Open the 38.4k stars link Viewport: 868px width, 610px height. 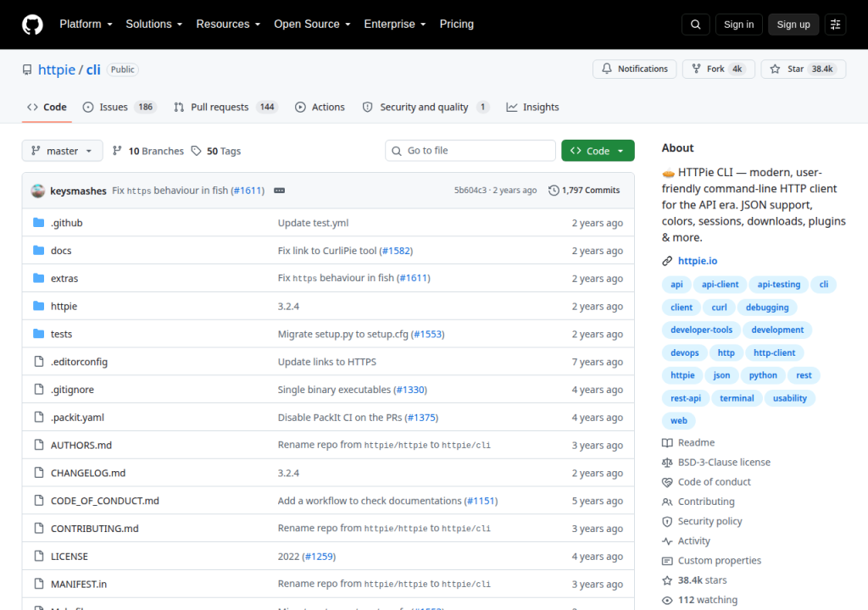pos(694,580)
